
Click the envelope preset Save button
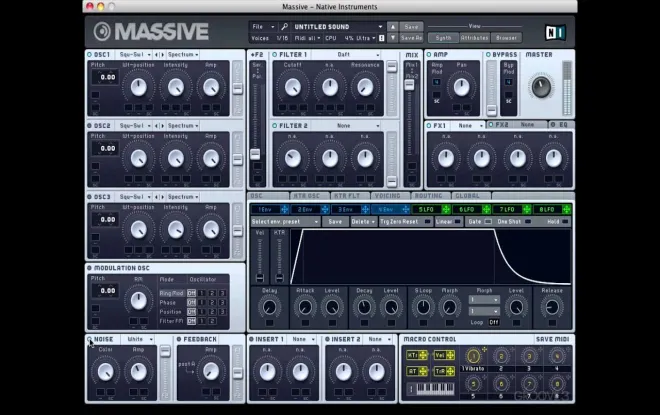335,221
